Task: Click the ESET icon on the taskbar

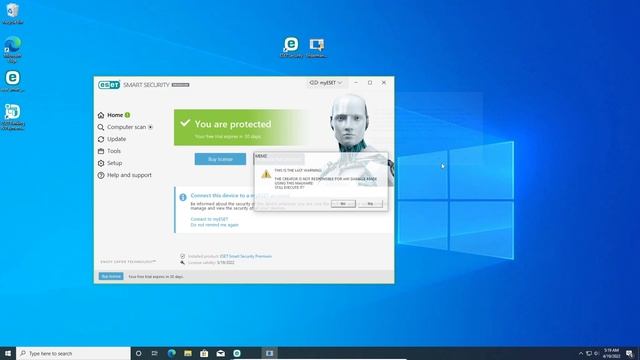Action: (x=237, y=353)
